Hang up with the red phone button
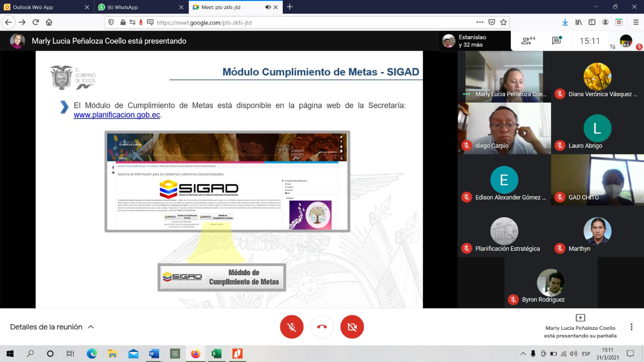Image resolution: width=644 pixels, height=362 pixels. coord(322,327)
